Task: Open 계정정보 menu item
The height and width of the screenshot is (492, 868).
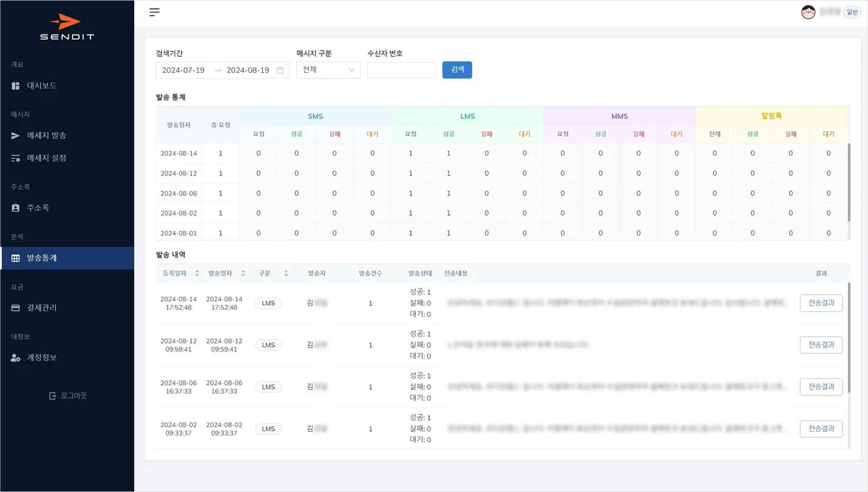Action: tap(67, 358)
